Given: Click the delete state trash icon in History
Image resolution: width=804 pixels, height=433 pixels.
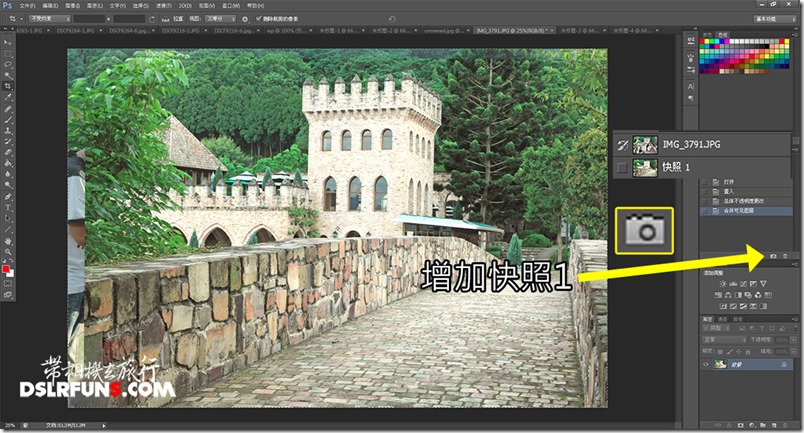Looking at the screenshot, I should click(x=785, y=257).
